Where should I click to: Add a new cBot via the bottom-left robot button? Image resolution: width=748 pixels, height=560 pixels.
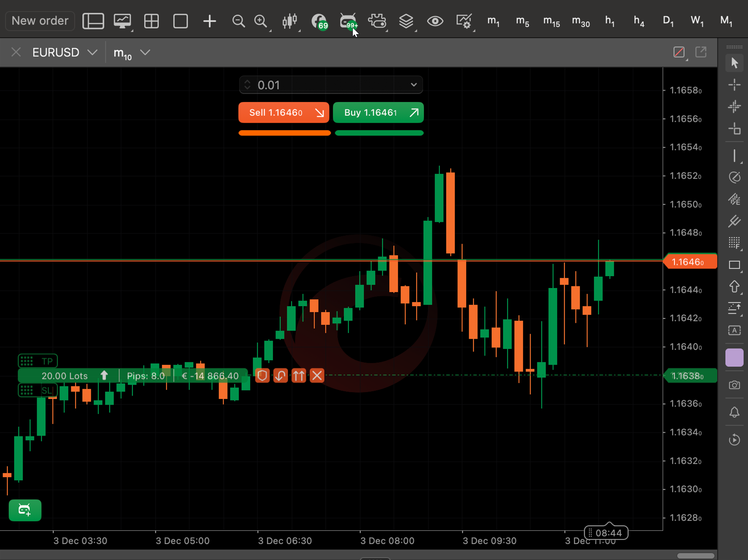click(25, 510)
